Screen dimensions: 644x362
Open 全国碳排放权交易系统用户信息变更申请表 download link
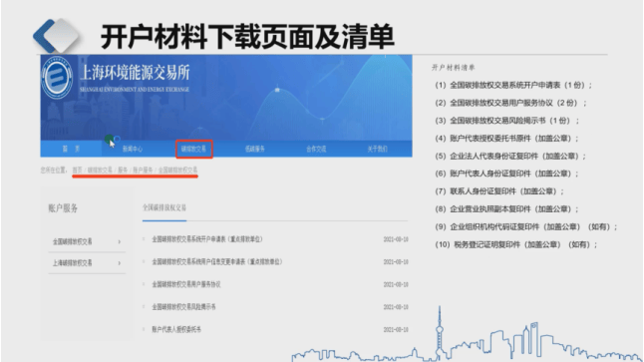pos(217,261)
